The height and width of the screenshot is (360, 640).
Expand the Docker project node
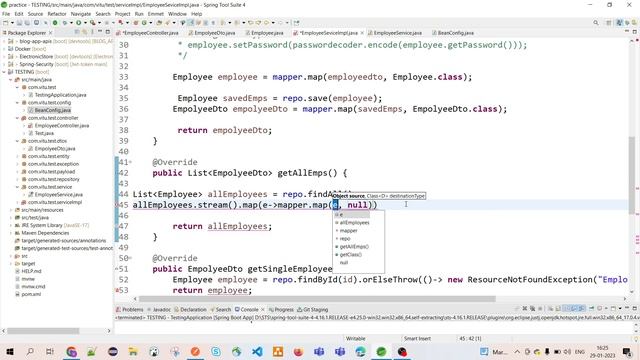[4, 49]
